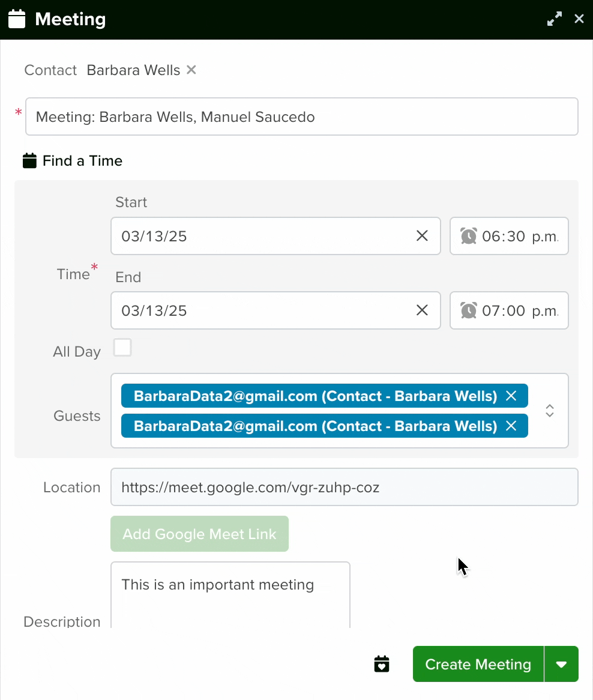Click the Add Google Meet Link button
This screenshot has width=593, height=700.
click(x=199, y=534)
